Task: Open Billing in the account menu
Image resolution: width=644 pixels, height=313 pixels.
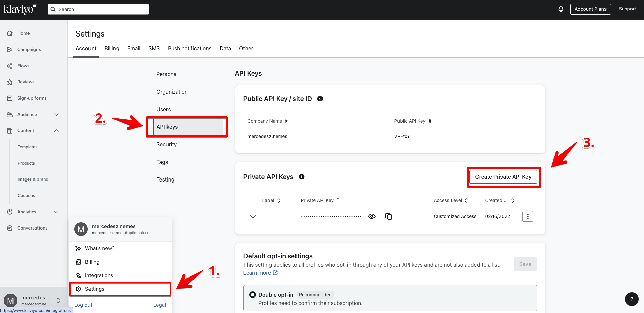Action: 120,262
